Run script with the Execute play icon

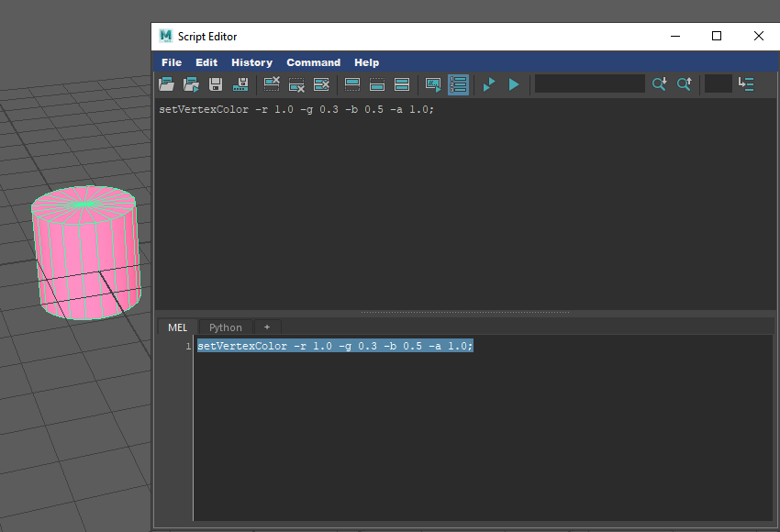pyautogui.click(x=514, y=84)
